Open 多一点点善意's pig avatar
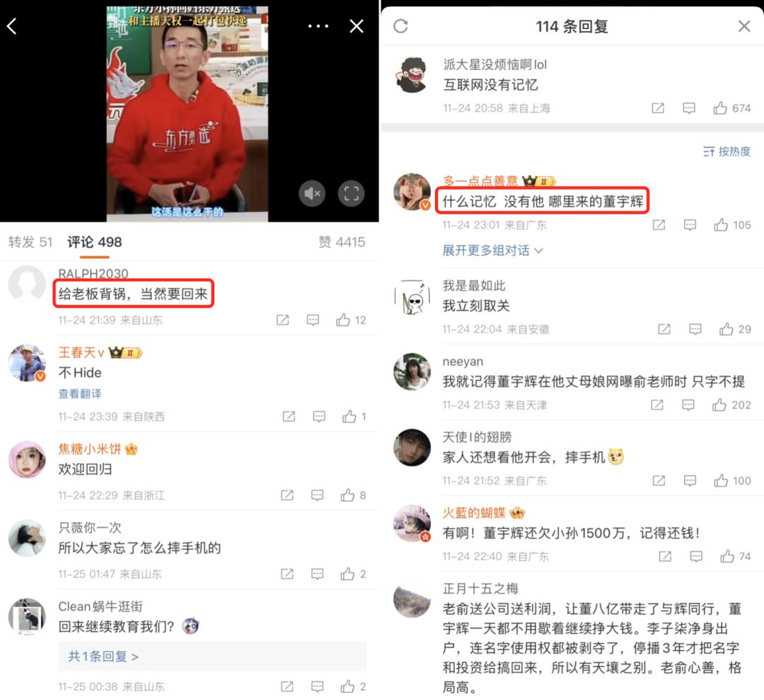The image size is (764, 700). click(x=412, y=192)
